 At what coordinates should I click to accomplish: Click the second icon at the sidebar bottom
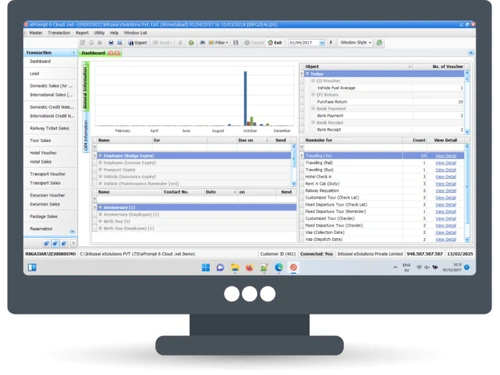[55, 243]
